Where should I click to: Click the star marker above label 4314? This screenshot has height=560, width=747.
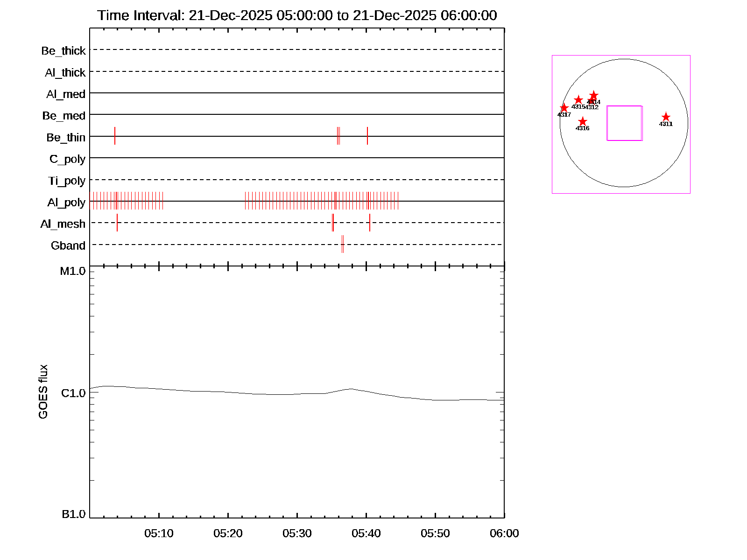click(593, 96)
